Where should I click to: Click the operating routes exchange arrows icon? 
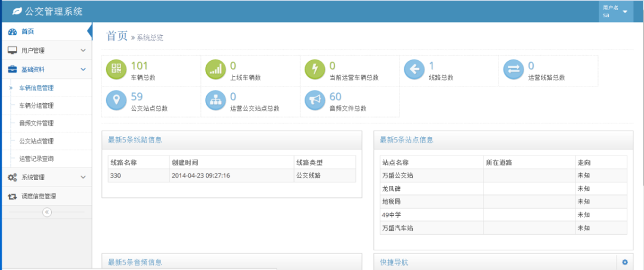tap(513, 70)
